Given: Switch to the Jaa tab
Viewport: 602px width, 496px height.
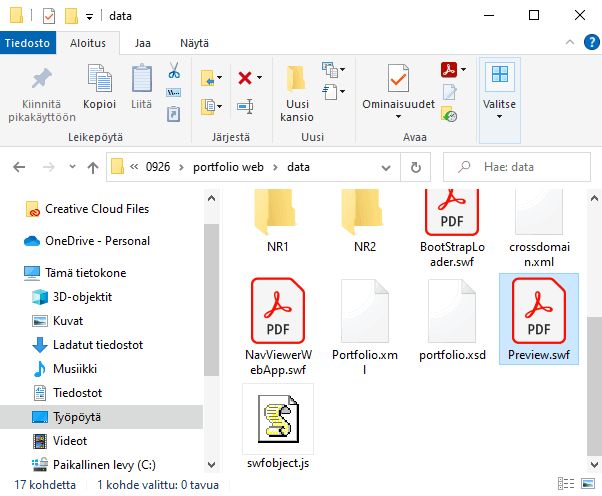Looking at the screenshot, I should 142,43.
